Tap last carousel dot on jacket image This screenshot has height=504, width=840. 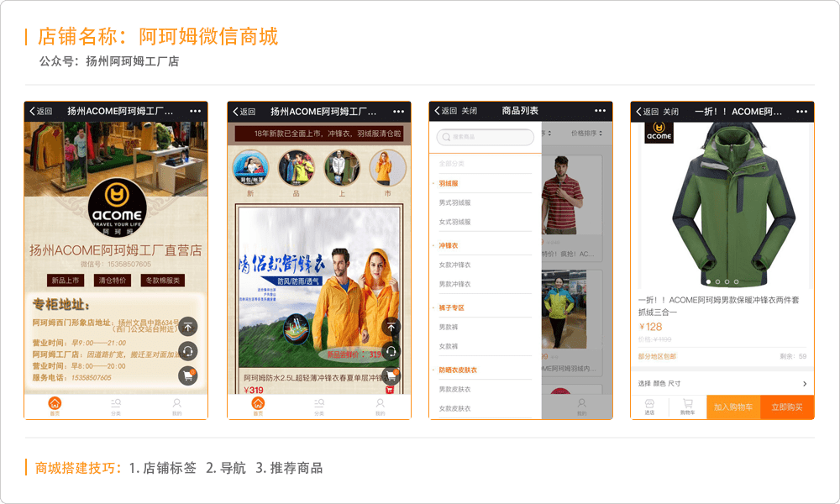tap(736, 281)
